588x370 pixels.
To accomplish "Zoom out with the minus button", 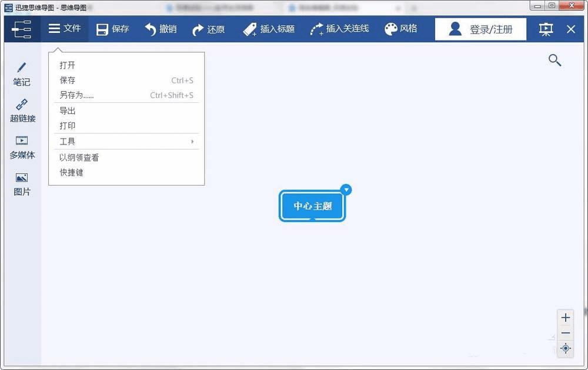I will tap(566, 333).
